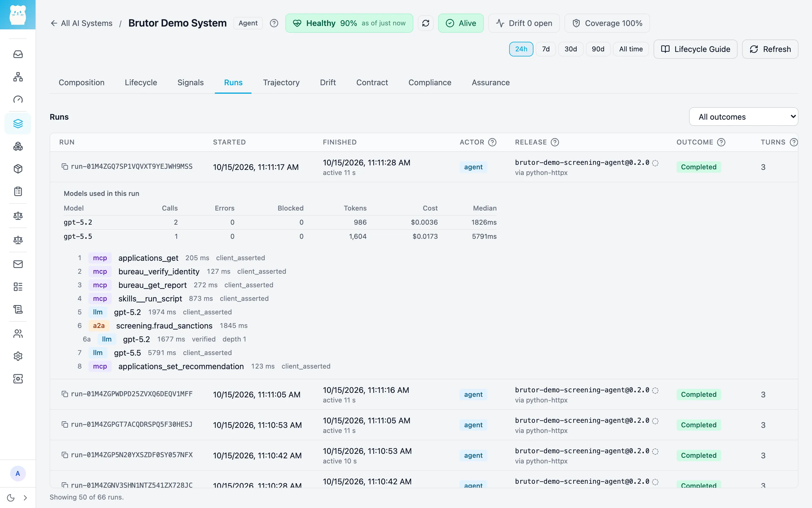The height and width of the screenshot is (508, 812).
Task: Copy run ID run-01M4ZGQ7SP1VQVXT9YEJWH9MSS
Action: click(65, 166)
